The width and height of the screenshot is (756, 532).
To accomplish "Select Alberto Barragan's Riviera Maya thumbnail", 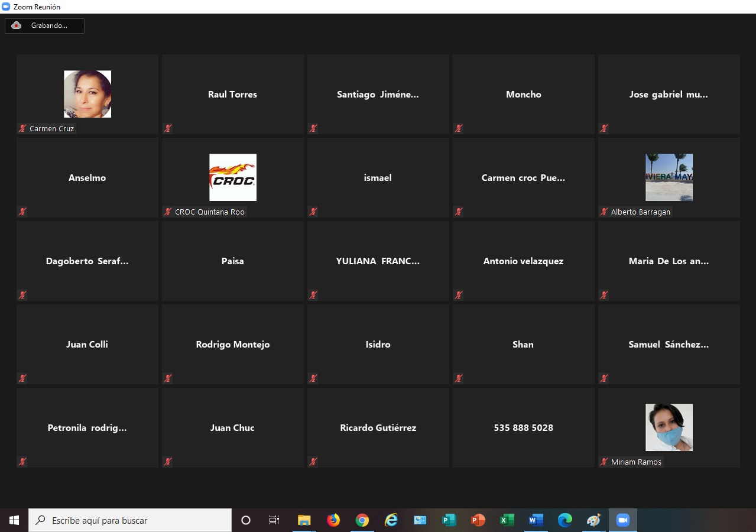I will (x=669, y=177).
